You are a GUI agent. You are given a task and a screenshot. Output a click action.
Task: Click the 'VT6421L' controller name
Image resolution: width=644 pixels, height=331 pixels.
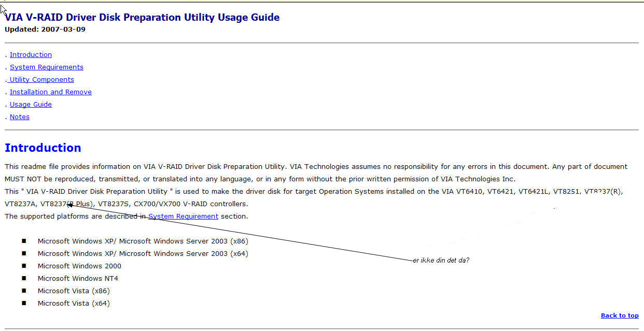click(534, 192)
